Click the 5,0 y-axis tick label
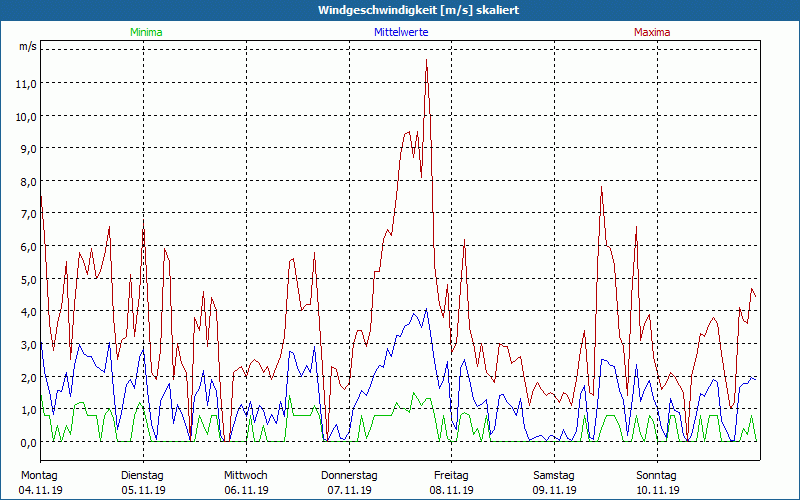 point(27,279)
